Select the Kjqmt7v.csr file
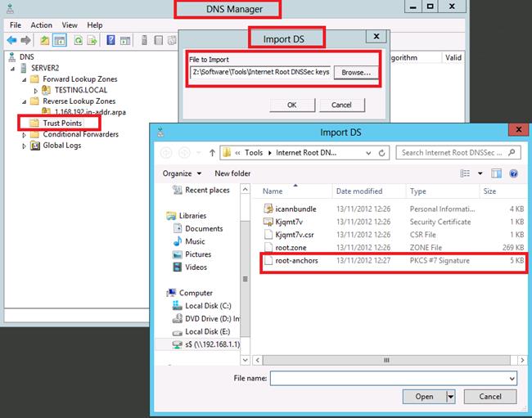 (x=393, y=235)
